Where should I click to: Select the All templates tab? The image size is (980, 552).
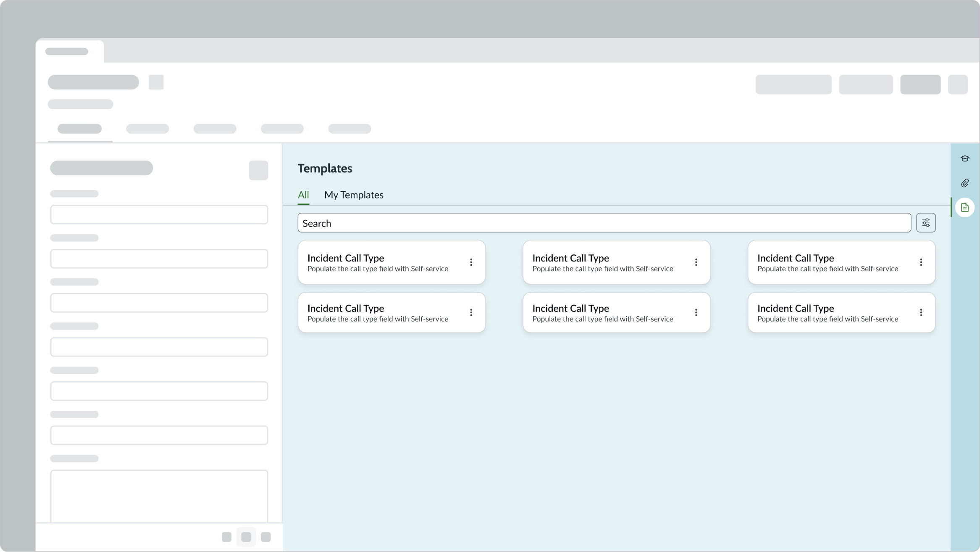[x=303, y=195]
